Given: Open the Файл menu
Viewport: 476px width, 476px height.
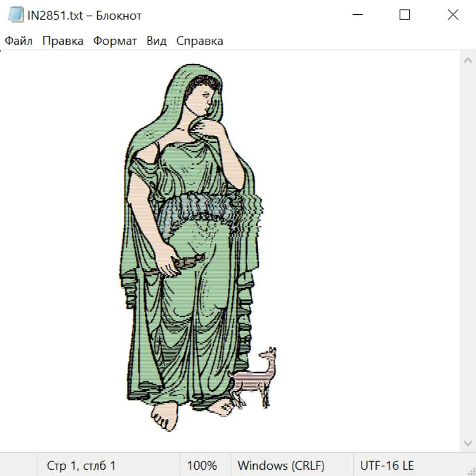Looking at the screenshot, I should pyautogui.click(x=19, y=41).
